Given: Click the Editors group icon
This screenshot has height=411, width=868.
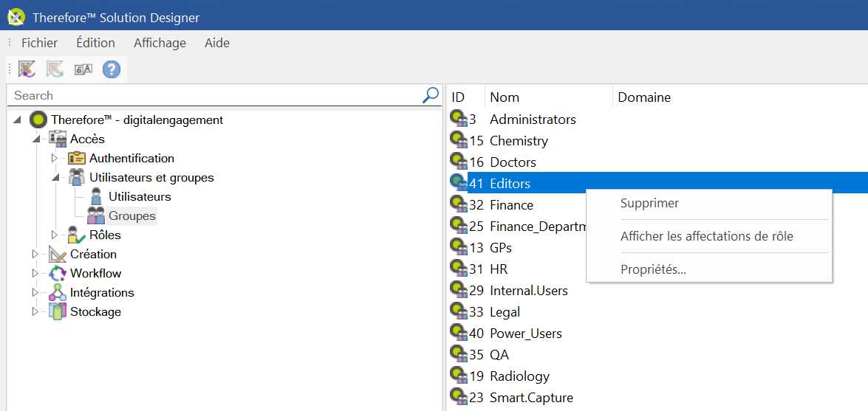Looking at the screenshot, I should [458, 183].
